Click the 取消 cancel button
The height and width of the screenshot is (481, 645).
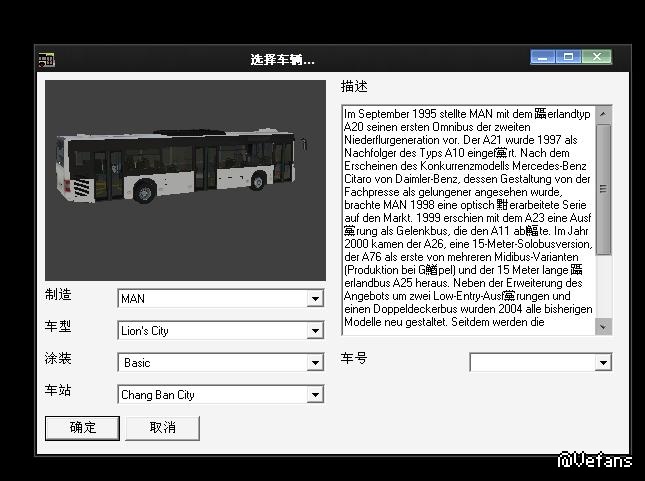pyautogui.click(x=162, y=428)
